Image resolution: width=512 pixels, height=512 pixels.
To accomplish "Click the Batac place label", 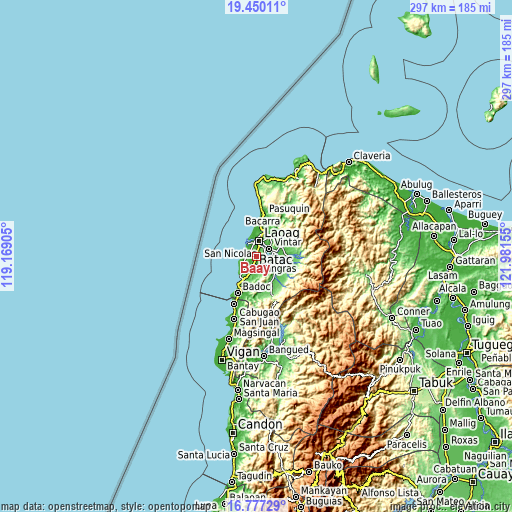I will click(x=276, y=259).
